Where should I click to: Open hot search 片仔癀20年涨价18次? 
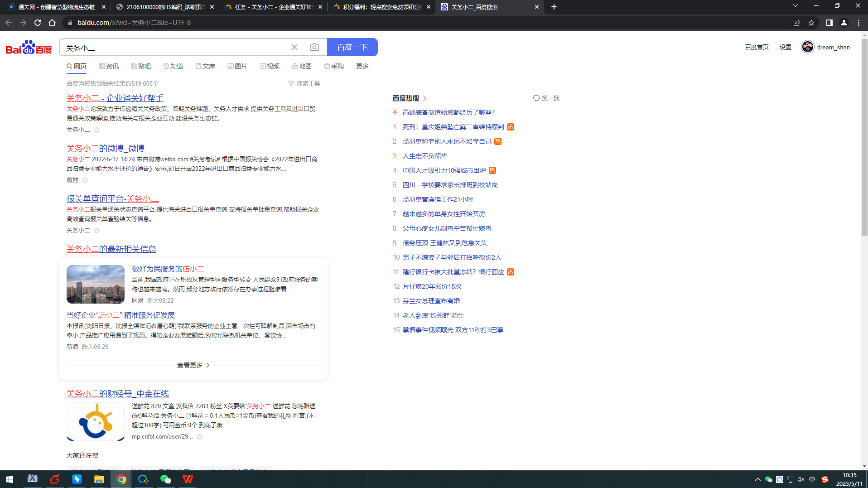pos(432,286)
